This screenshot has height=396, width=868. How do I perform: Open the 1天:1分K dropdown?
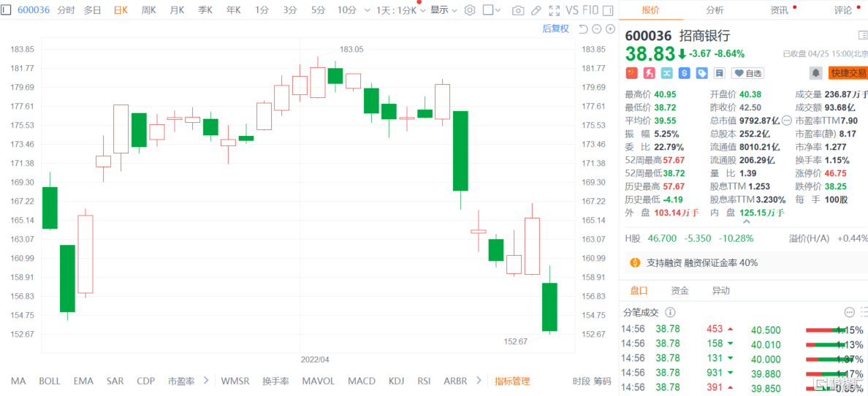[398, 10]
